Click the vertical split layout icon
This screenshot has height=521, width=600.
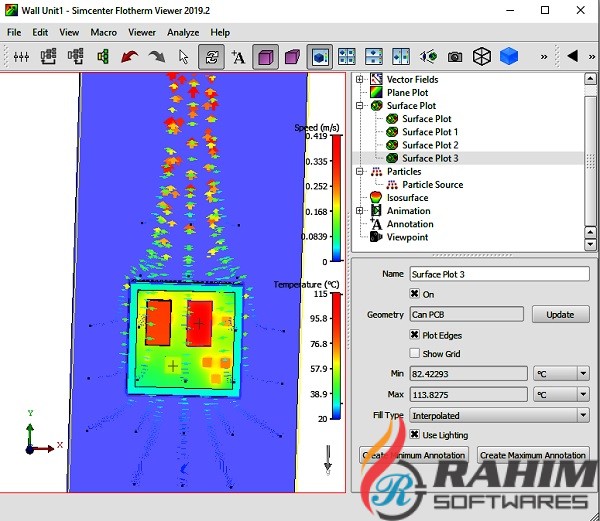coord(401,57)
